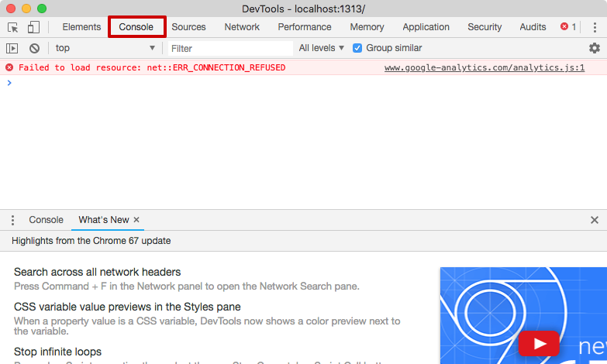Open the DevTools three-dot customize menu

point(595,27)
